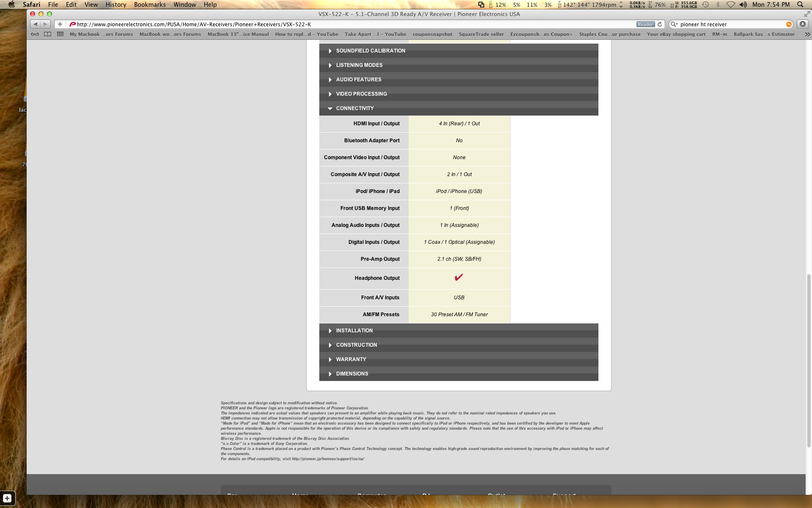Expand SOUNDFIELD CALIBRATION section
The width and height of the screenshot is (812, 508).
tap(458, 51)
